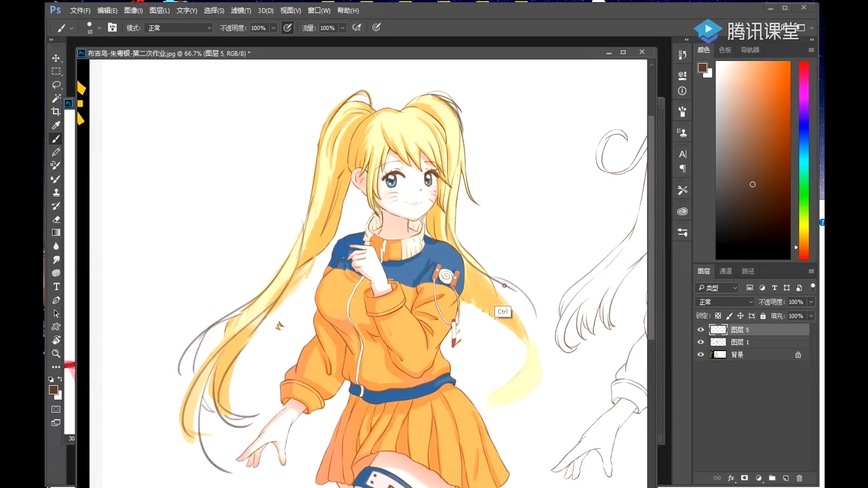
Task: Select the 图层 1 layer thumbnail
Action: 718,342
